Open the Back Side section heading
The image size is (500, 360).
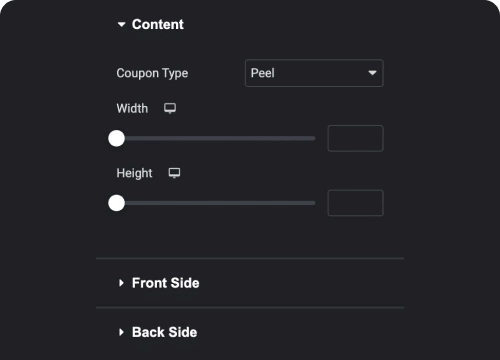coord(164,332)
